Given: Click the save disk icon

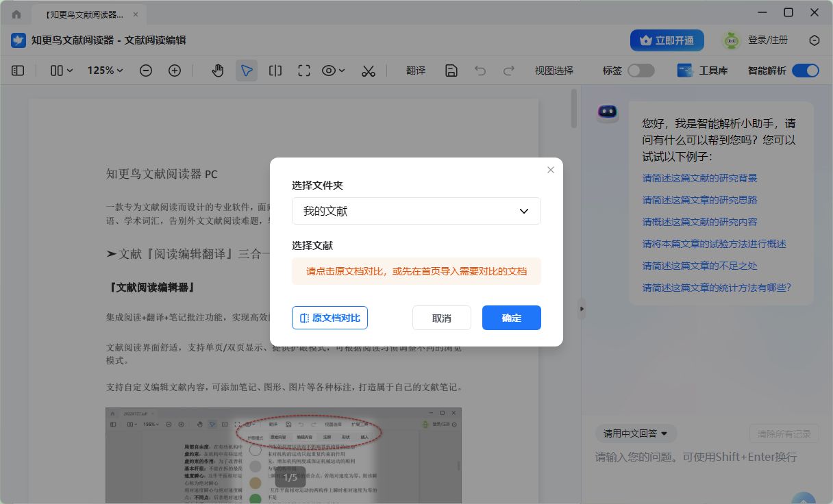Looking at the screenshot, I should (451, 71).
